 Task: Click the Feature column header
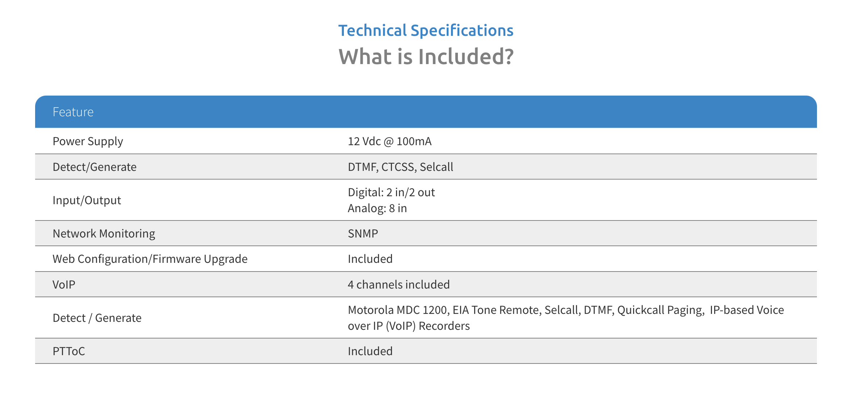[x=73, y=112]
